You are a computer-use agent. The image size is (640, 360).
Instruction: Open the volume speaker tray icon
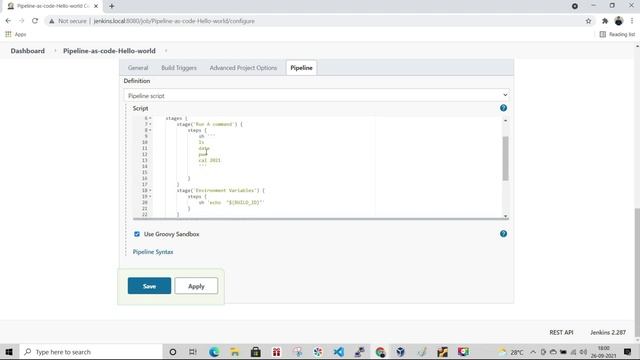(583, 352)
